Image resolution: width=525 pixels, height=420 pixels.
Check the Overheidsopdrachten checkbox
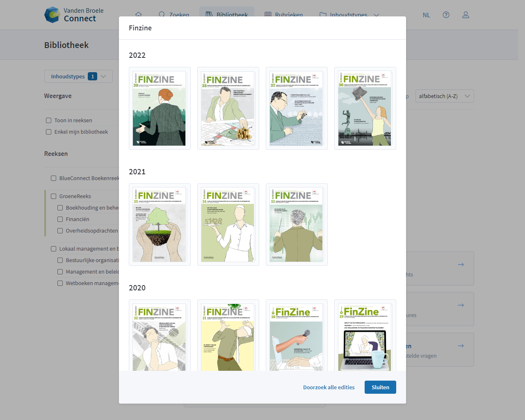tap(60, 231)
